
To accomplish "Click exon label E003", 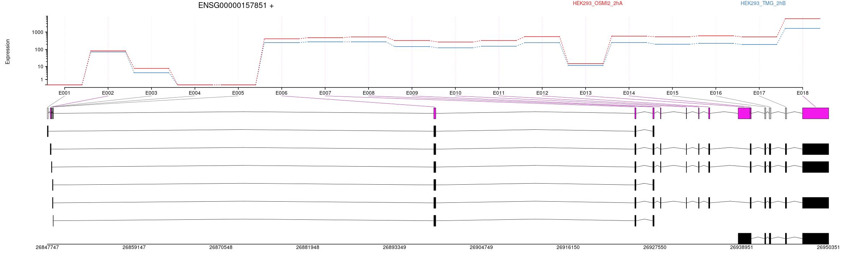I will (151, 93).
